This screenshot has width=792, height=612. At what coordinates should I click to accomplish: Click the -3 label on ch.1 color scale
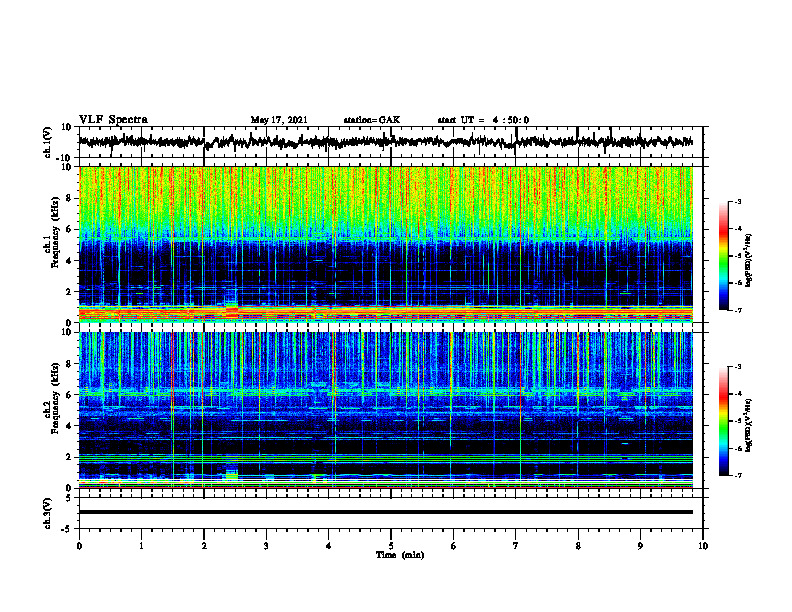[x=738, y=202]
